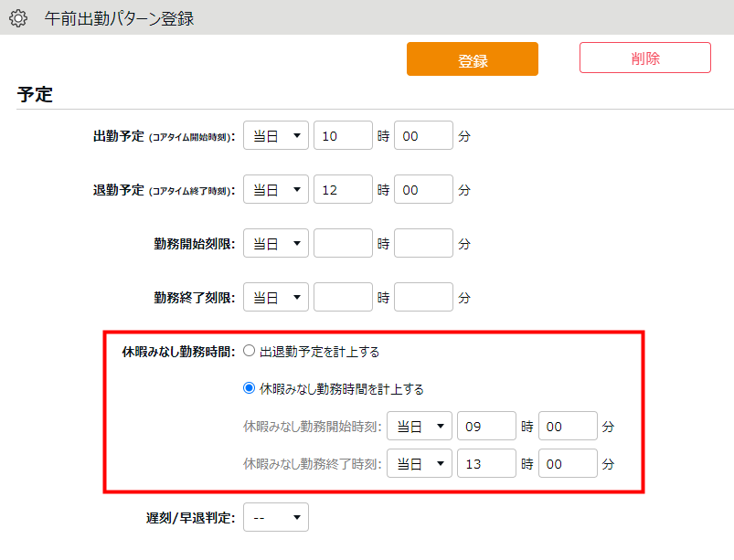Click the gear icon beside 午前出勤パターン登録
Image resolution: width=734 pixels, height=560 pixels.
pos(18,18)
